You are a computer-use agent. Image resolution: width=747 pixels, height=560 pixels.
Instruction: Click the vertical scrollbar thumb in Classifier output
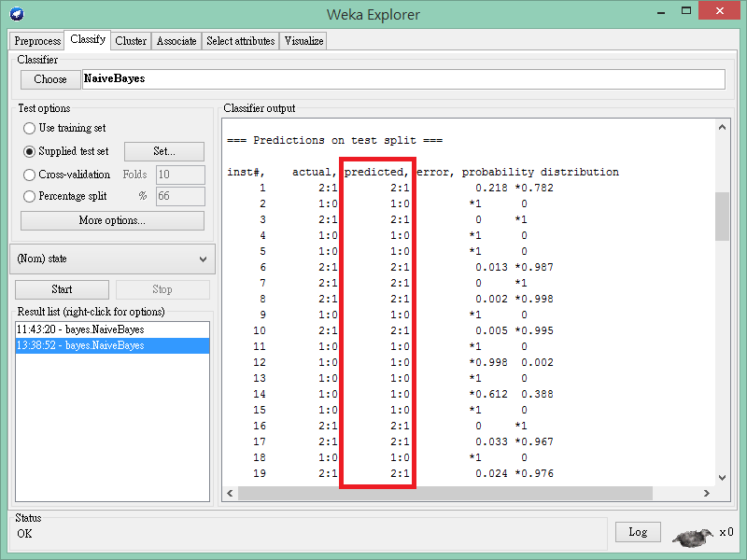point(722,217)
